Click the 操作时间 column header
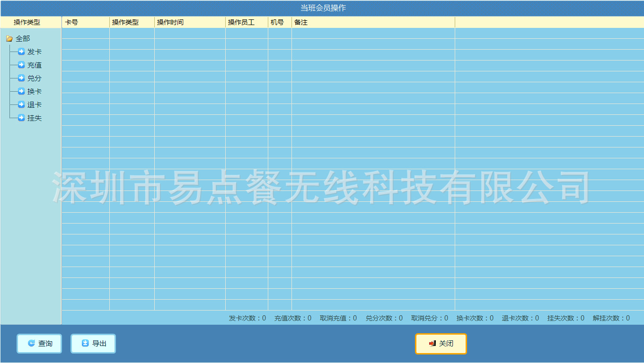 pos(190,22)
